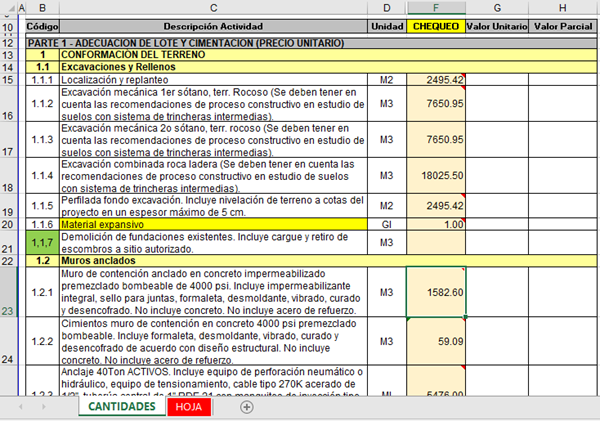Image resolution: width=600 pixels, height=421 pixels.
Task: Click the Valor Unitario header cell
Action: click(497, 24)
